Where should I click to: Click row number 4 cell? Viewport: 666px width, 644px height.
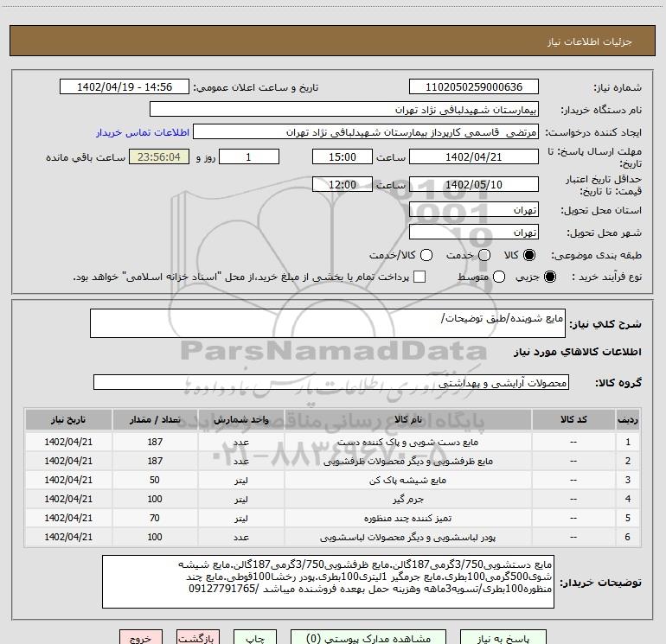[628, 500]
